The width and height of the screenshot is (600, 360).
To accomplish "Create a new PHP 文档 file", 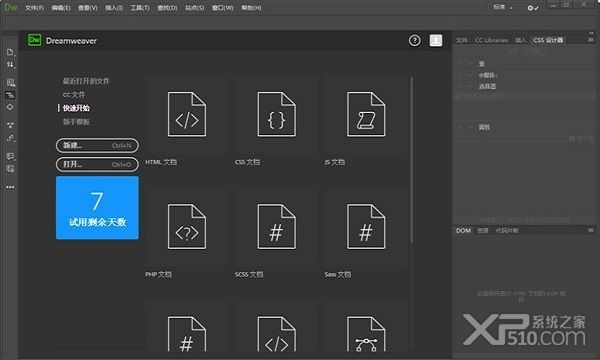I will pos(187,227).
